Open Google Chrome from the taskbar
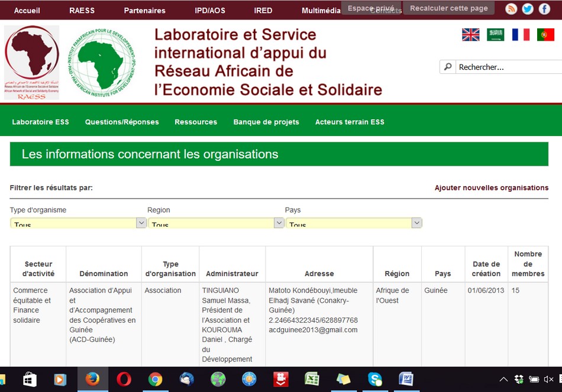 pyautogui.click(x=155, y=380)
